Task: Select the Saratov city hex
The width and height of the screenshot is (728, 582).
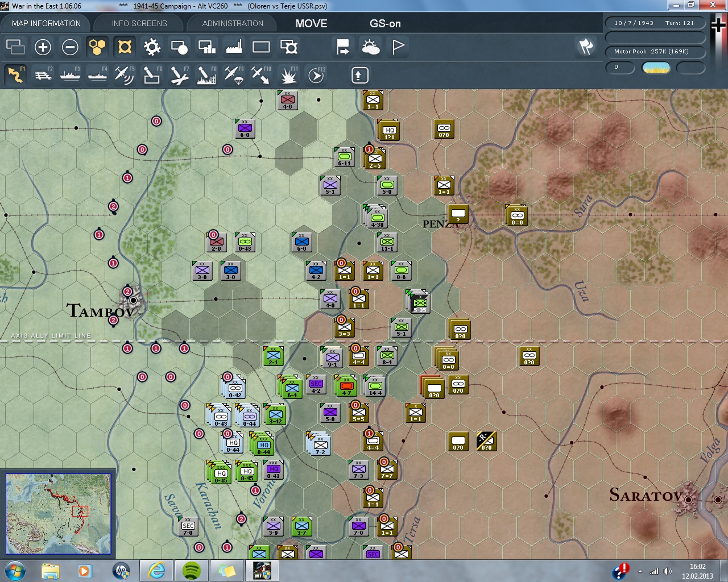Action: 688,499
